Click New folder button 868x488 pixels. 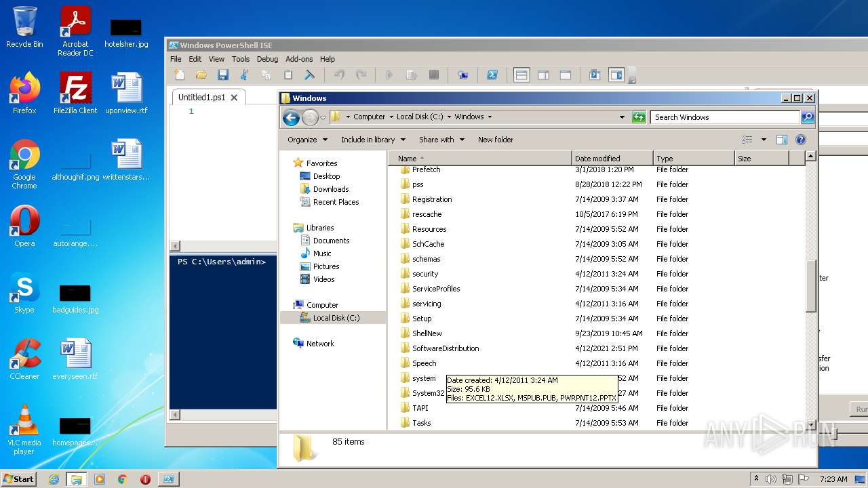pyautogui.click(x=496, y=140)
